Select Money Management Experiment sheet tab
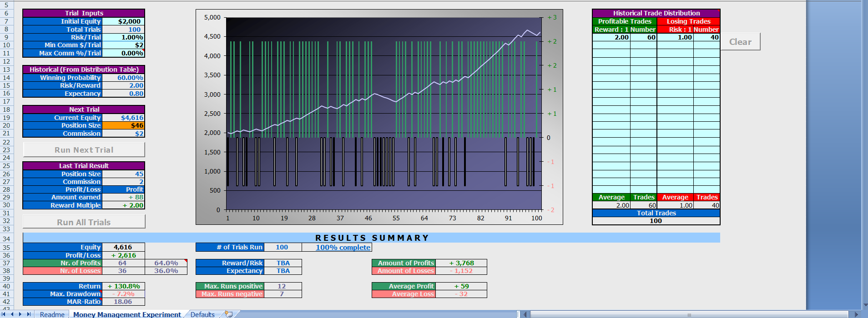Image resolution: width=868 pixels, height=318 pixels. pyautogui.click(x=127, y=314)
